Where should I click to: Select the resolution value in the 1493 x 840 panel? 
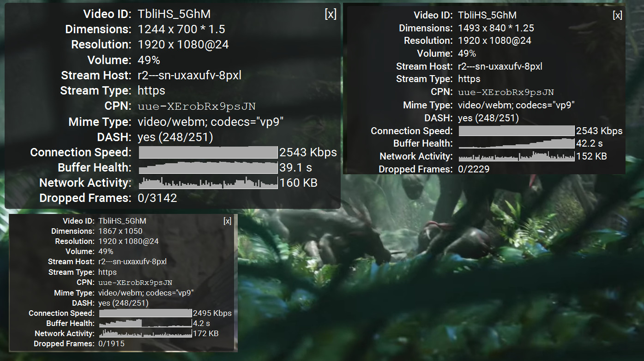(x=494, y=41)
